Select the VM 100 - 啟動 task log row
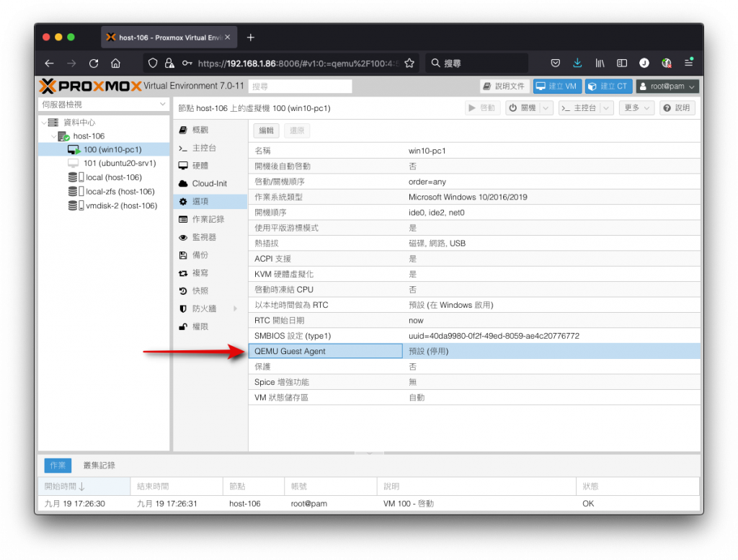 click(x=369, y=504)
